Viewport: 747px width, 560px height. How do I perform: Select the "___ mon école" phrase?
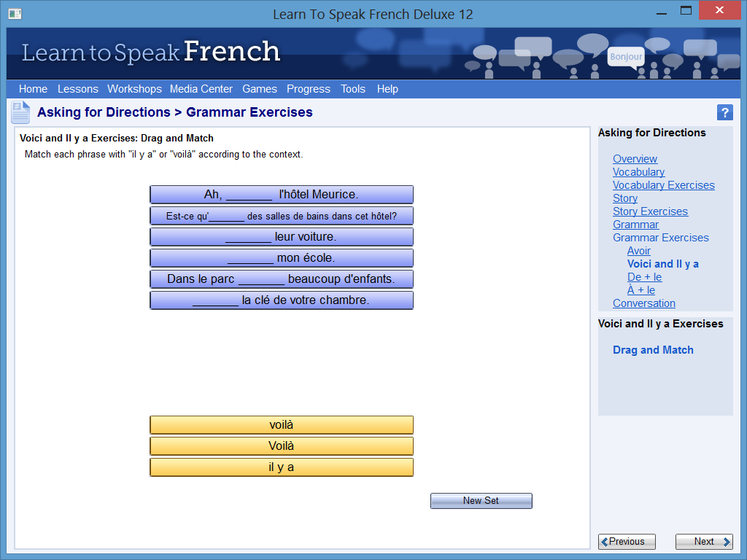[282, 258]
